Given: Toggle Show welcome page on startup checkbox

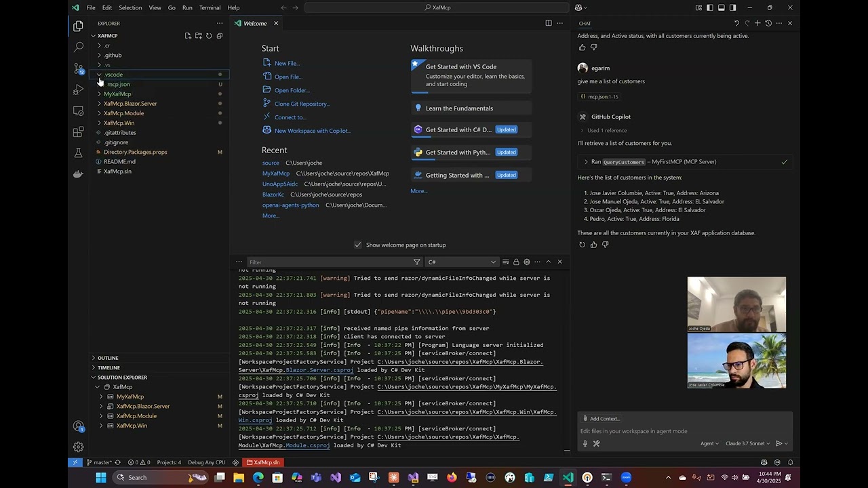Looking at the screenshot, I should [x=358, y=245].
